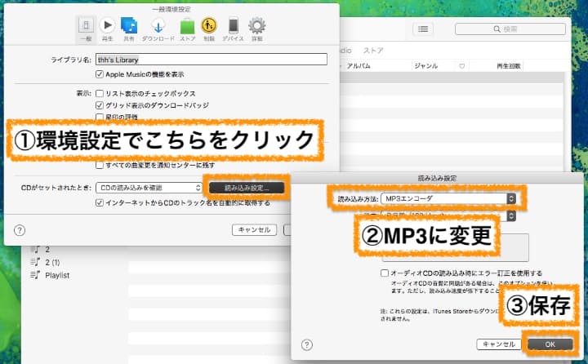Viewport: 588px width, 364px height.
Task: Switch to the 共有 (Sharing) preferences icon
Action: (x=129, y=28)
